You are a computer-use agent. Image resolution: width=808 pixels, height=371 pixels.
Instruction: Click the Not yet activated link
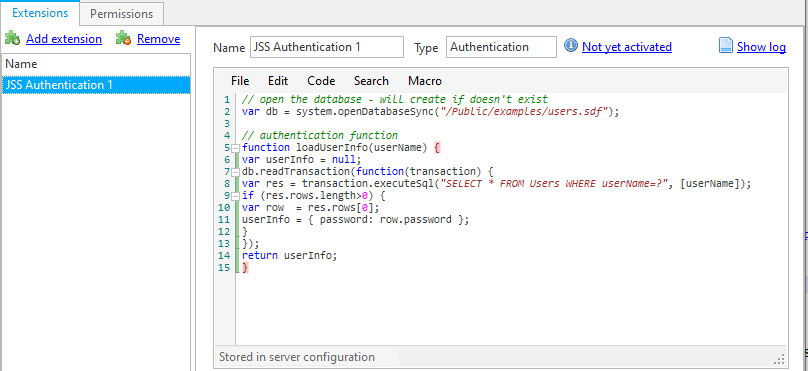pos(627,47)
